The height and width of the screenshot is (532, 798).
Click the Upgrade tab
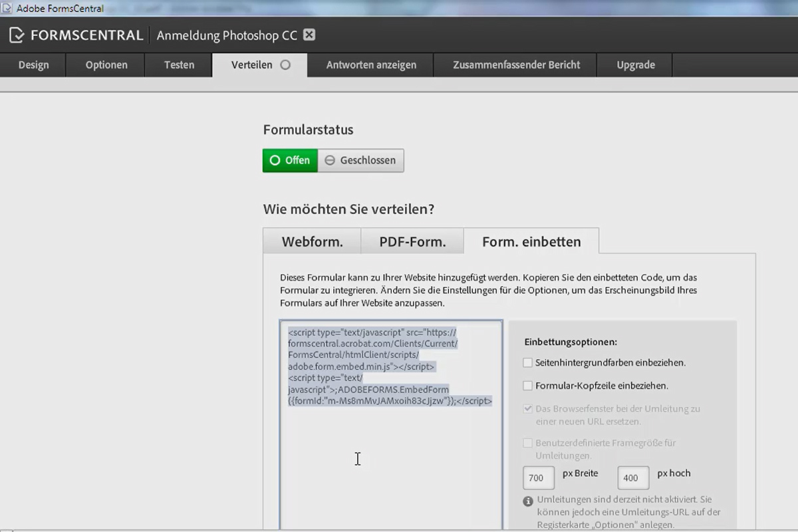pyautogui.click(x=636, y=65)
